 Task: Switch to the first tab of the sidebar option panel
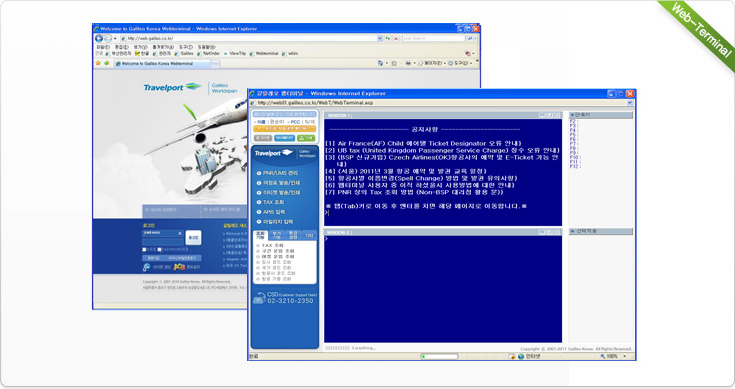(260, 235)
